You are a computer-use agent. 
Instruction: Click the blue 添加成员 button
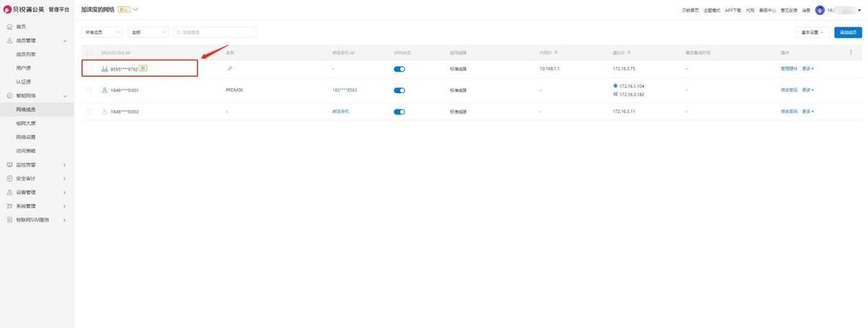point(848,33)
